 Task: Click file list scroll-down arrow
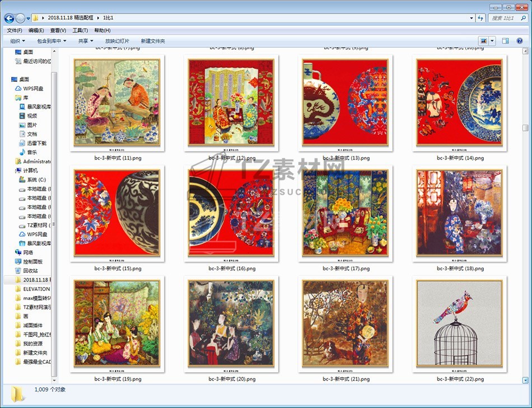coord(525,380)
